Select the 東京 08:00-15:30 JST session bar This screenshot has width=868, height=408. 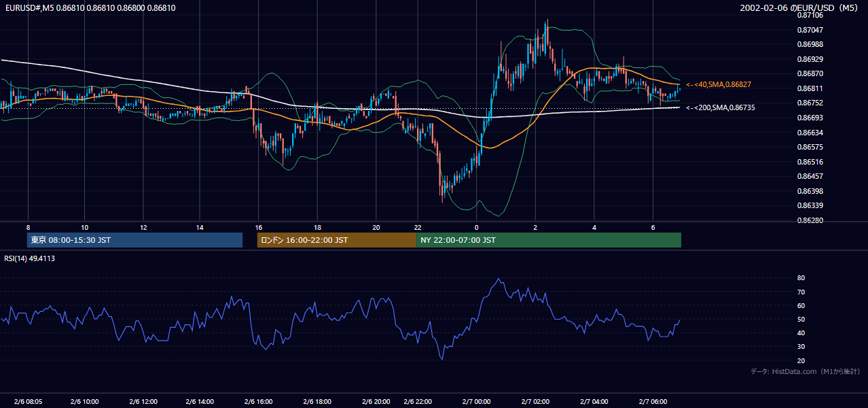point(134,240)
